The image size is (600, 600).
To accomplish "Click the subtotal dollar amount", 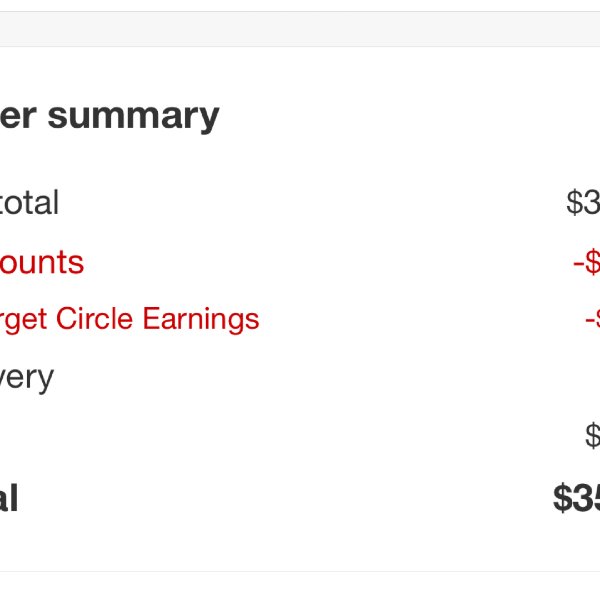I will click(x=583, y=202).
